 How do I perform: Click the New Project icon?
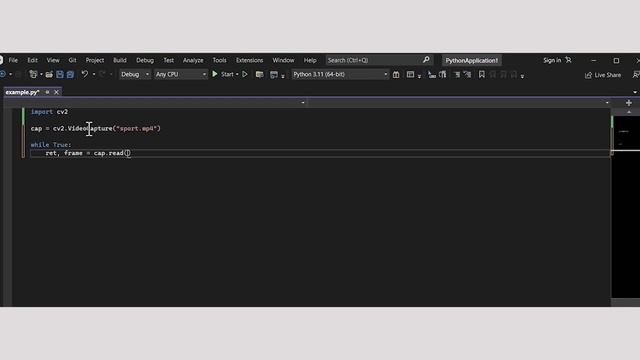[33, 74]
